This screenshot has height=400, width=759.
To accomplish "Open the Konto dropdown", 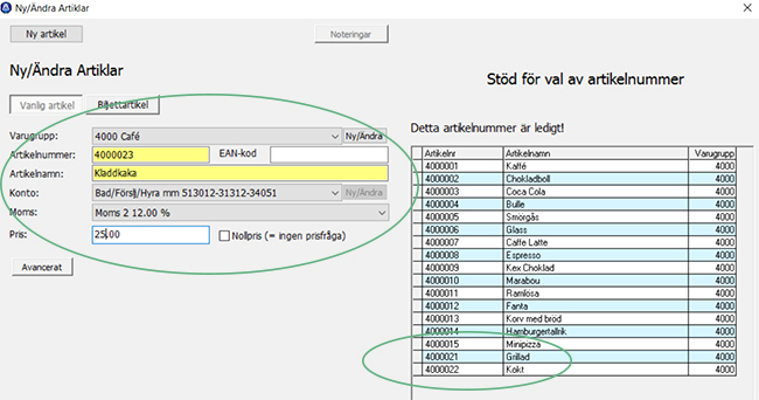I will tap(217, 193).
